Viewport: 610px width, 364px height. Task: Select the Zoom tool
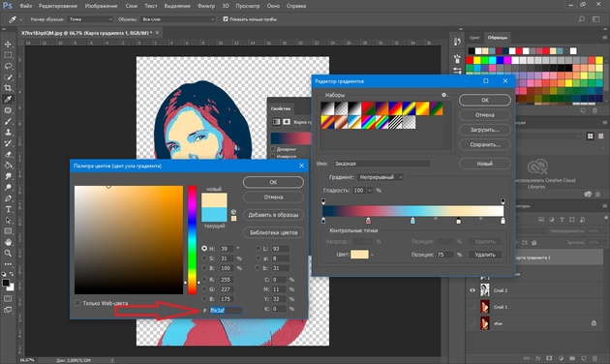point(8,254)
